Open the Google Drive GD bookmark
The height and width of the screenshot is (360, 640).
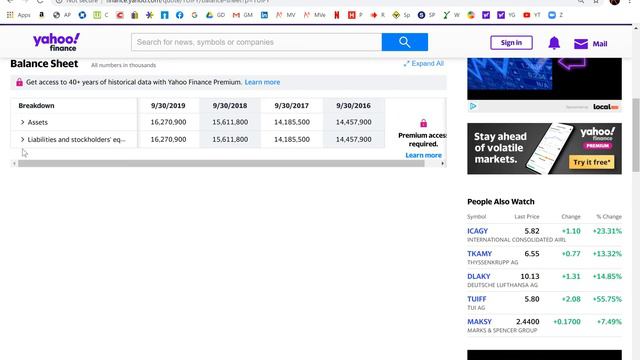215,15
